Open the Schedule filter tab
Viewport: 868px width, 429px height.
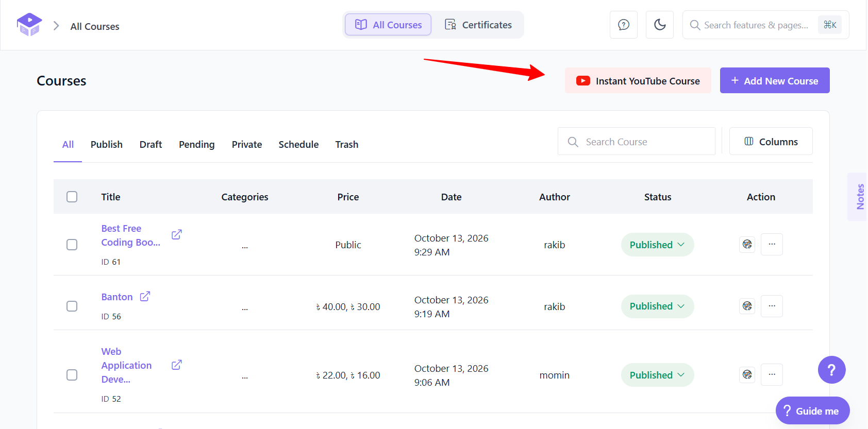tap(298, 145)
